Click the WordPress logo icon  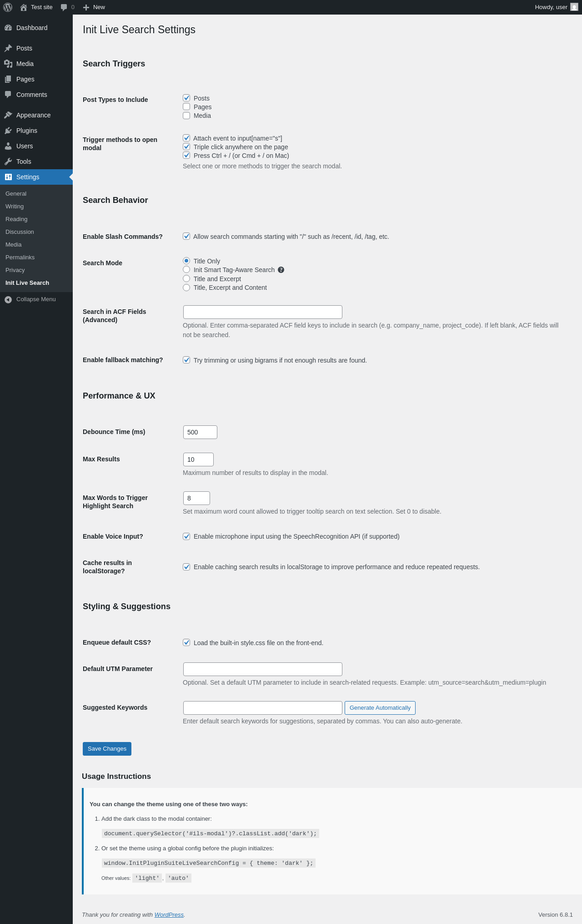[x=8, y=7]
